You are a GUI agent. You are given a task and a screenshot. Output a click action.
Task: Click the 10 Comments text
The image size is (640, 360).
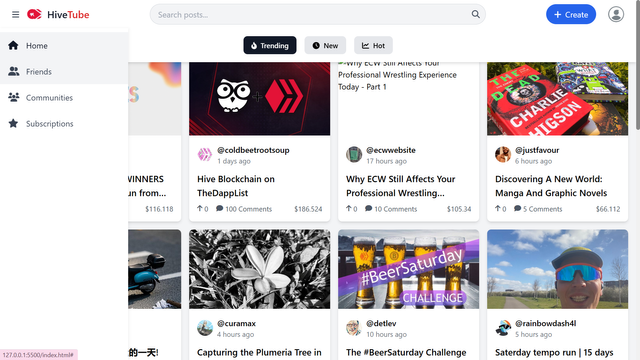(x=396, y=209)
